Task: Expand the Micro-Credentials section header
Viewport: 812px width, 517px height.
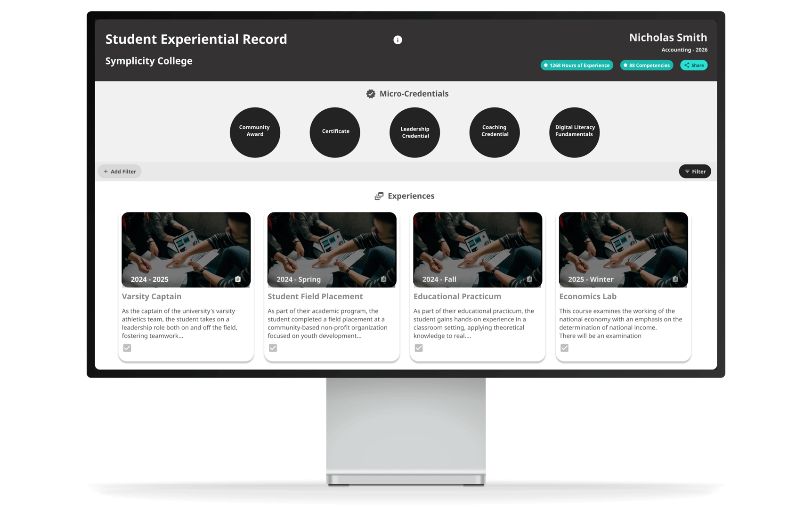Action: click(408, 94)
